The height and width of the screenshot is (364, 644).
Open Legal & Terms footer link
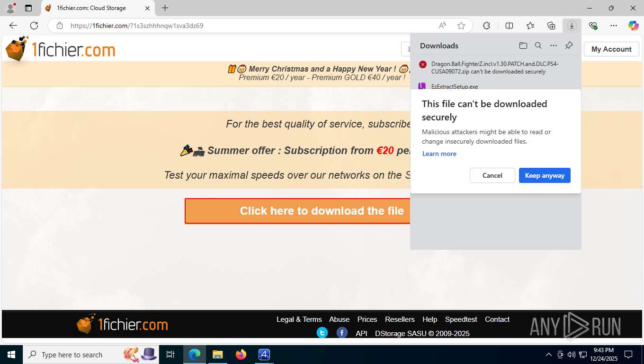(299, 319)
